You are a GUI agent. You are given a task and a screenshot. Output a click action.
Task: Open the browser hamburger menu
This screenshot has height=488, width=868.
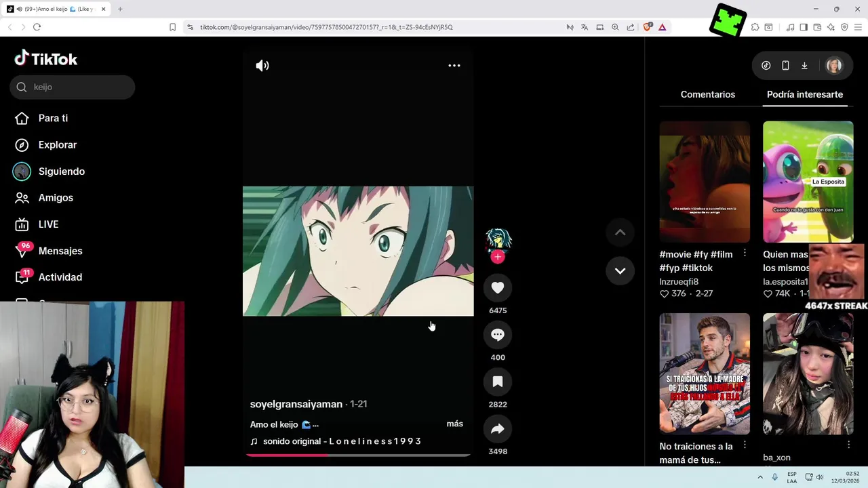tap(858, 27)
